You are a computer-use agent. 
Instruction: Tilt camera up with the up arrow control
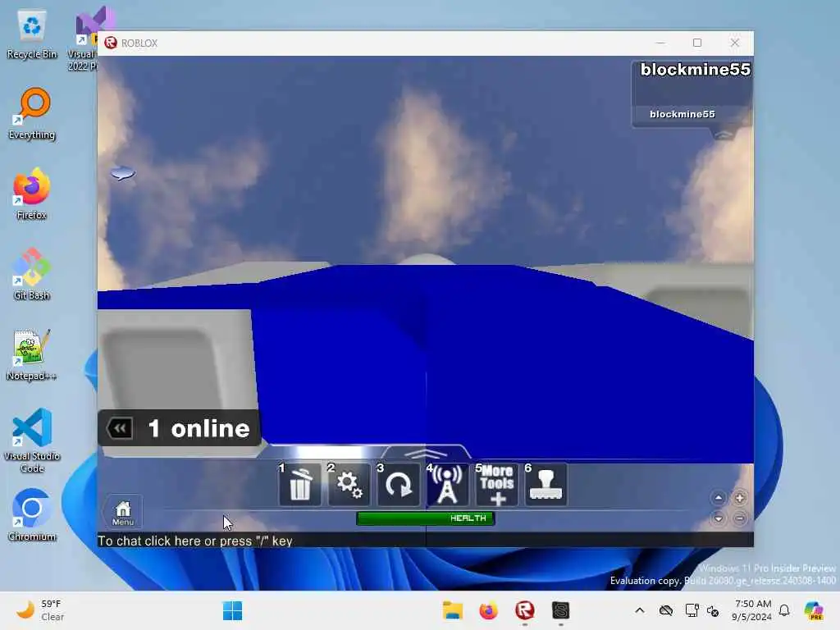point(719,498)
